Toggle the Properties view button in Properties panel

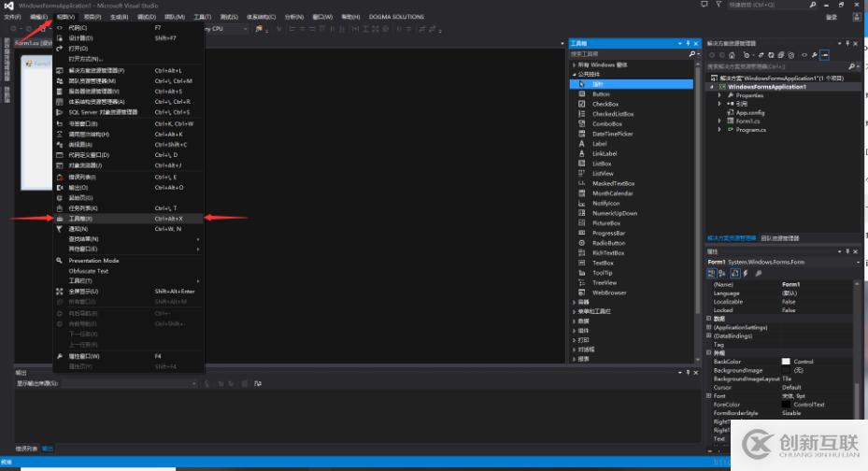[x=734, y=274]
